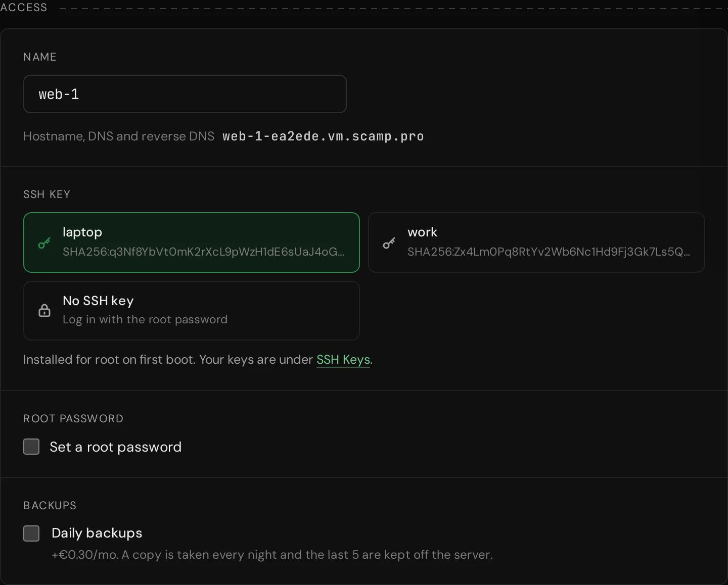728x585 pixels.
Task: Click the SSH KEY section label
Action: click(x=47, y=194)
